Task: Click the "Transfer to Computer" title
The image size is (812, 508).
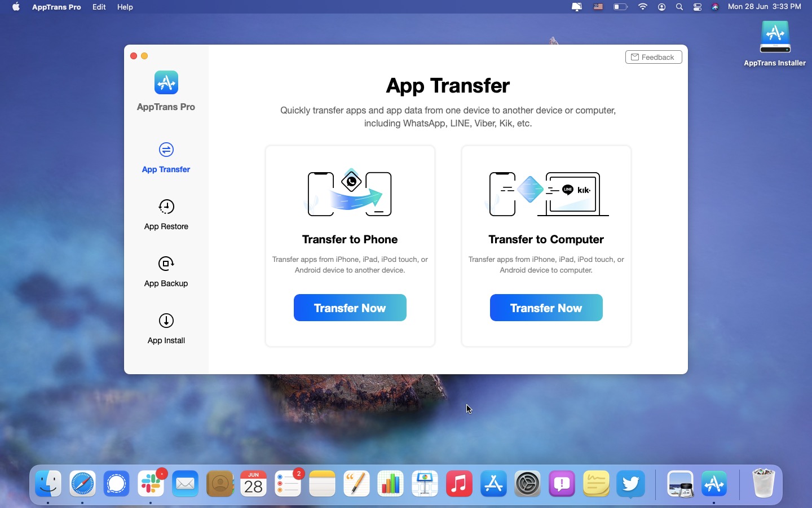Action: pyautogui.click(x=546, y=239)
